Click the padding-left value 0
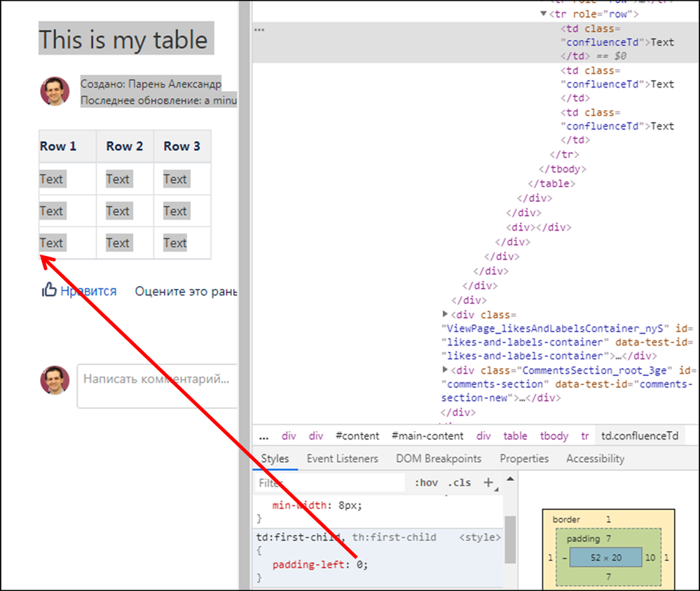Screen dimensions: 700x591 359,564
